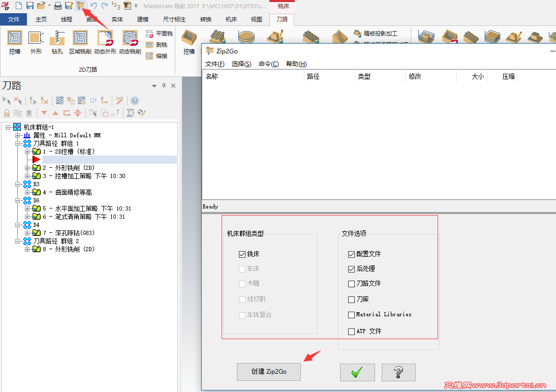The image size is (556, 392).
Task: Choose the 熔接 blend mill toolpath
Action: pyautogui.click(x=157, y=56)
